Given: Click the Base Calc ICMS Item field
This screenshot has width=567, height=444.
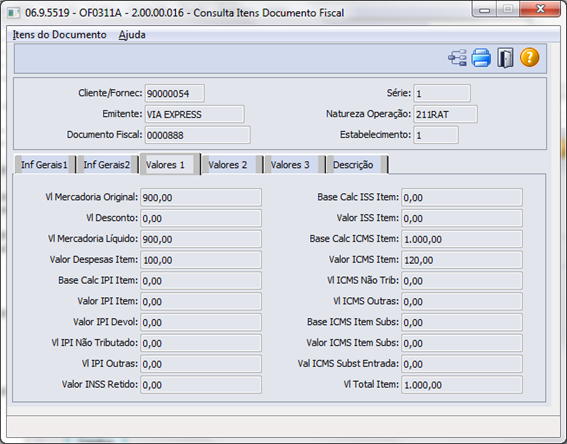Looking at the screenshot, I should 462,239.
